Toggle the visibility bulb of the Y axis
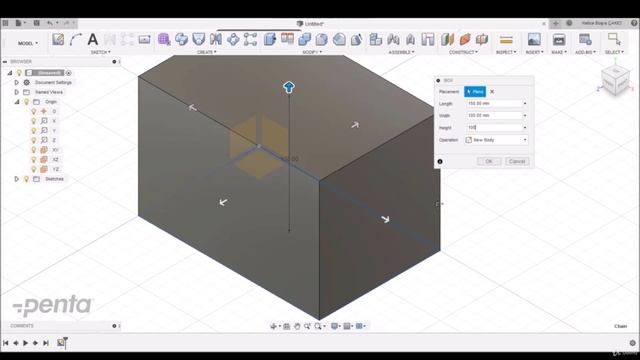 click(34, 131)
